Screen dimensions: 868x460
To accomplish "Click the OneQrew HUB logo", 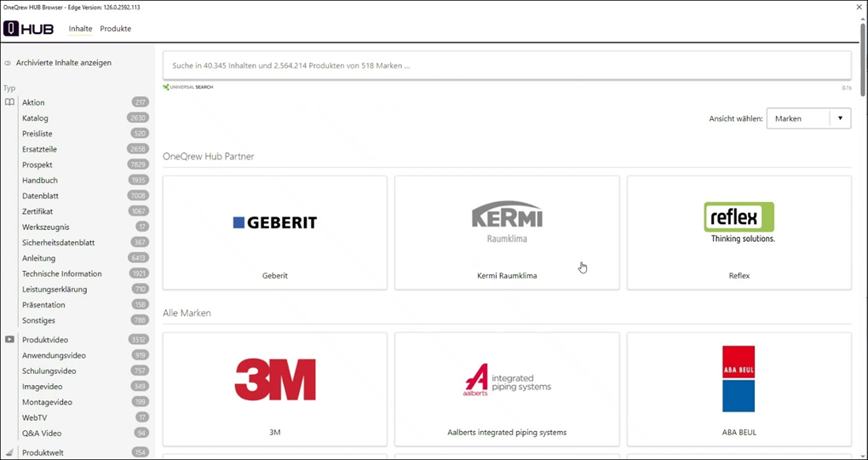I will tap(28, 29).
